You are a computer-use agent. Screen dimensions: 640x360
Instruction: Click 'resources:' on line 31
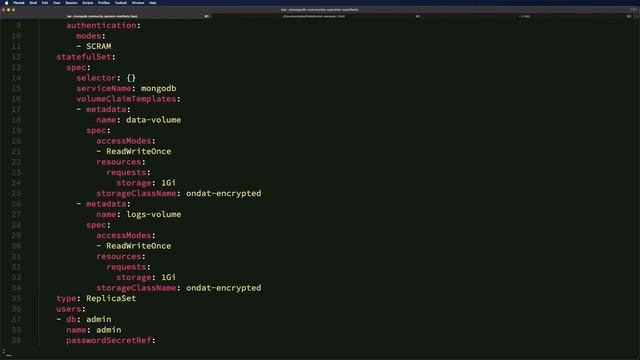121,257
